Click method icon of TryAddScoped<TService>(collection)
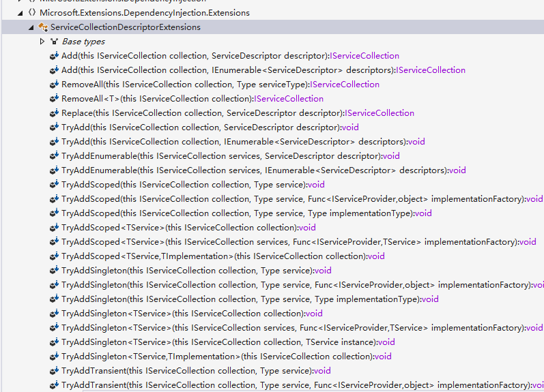 (54, 228)
